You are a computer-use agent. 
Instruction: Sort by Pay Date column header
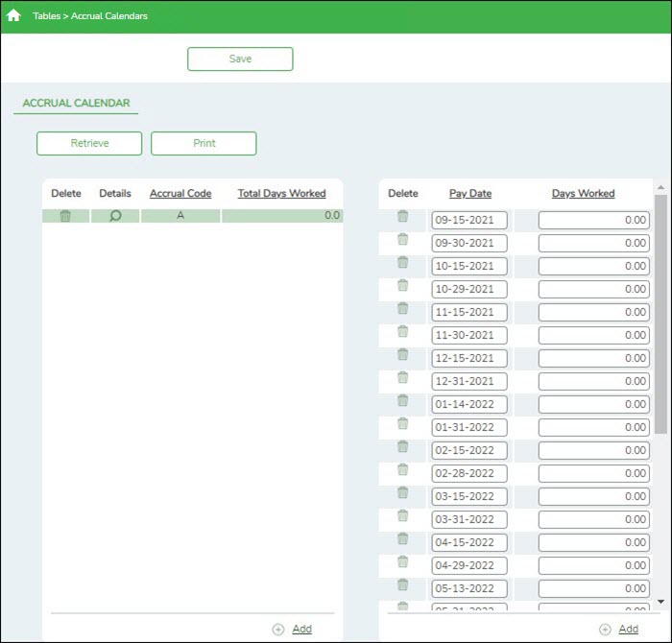tap(470, 193)
